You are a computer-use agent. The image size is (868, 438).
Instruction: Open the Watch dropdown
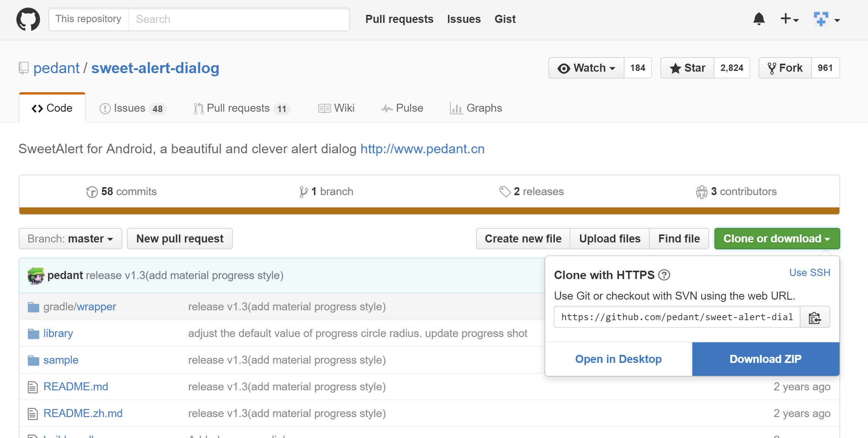(586, 68)
